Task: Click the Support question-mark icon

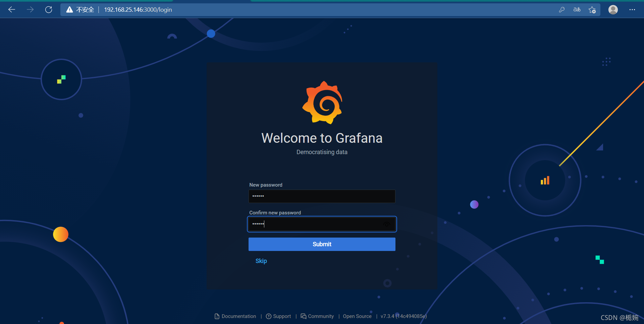Action: (269, 316)
